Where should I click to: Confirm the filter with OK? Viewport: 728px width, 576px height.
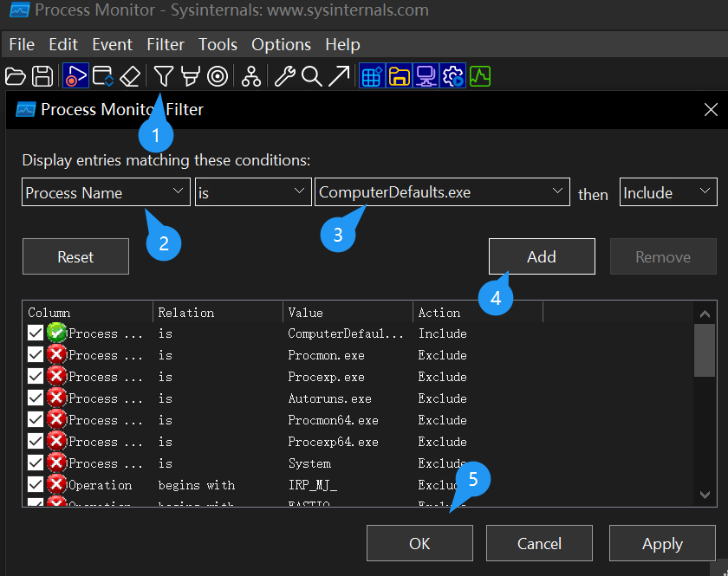[419, 543]
